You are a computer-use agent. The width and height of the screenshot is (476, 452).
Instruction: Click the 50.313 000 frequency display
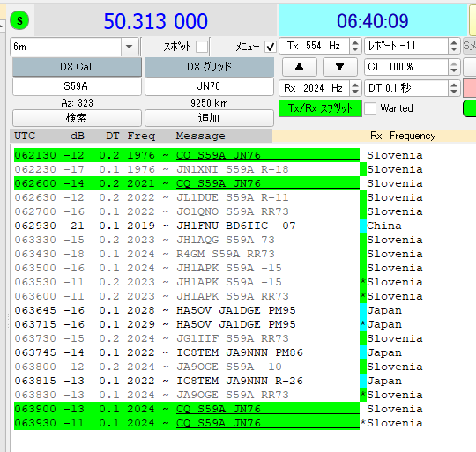[x=156, y=21]
